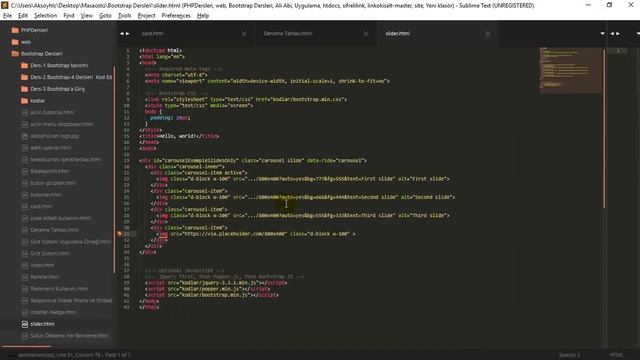Open the File menu
The image size is (640, 360).
click(x=7, y=16)
